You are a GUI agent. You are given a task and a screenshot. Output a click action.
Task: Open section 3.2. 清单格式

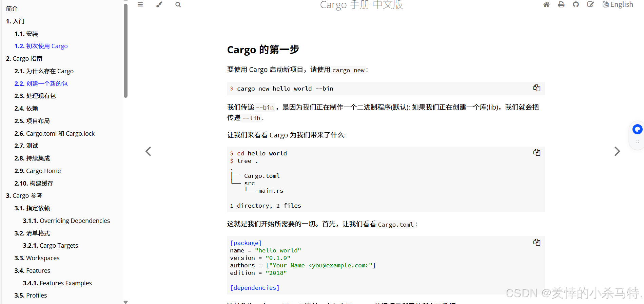click(32, 233)
